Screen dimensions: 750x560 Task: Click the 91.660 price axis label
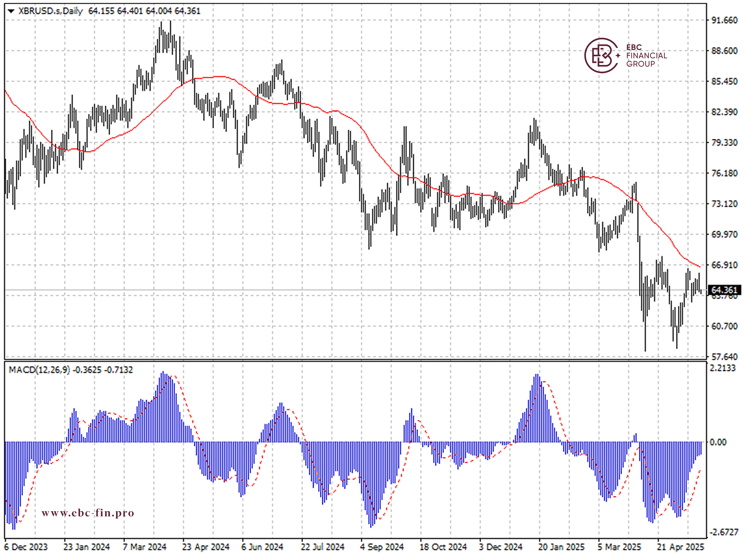pyautogui.click(x=724, y=20)
